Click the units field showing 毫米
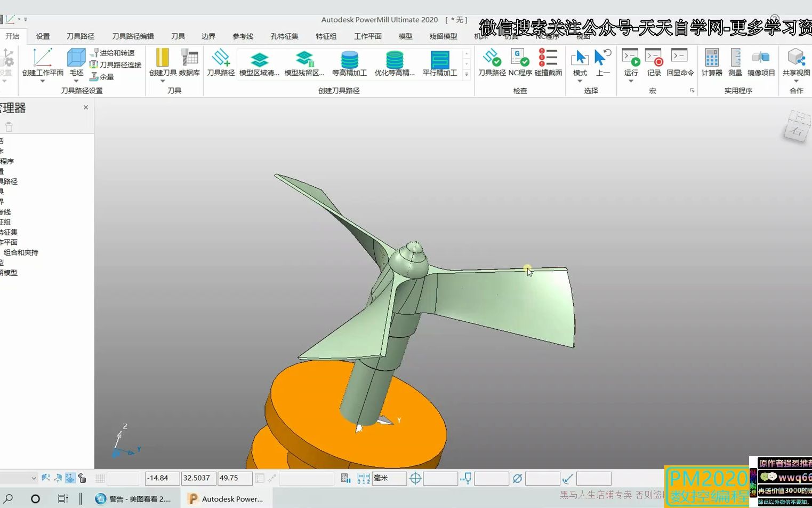The width and height of the screenshot is (812, 508). (x=389, y=478)
